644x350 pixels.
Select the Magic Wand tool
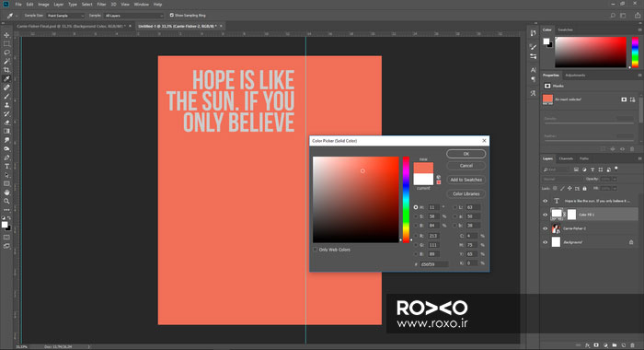coord(6,62)
